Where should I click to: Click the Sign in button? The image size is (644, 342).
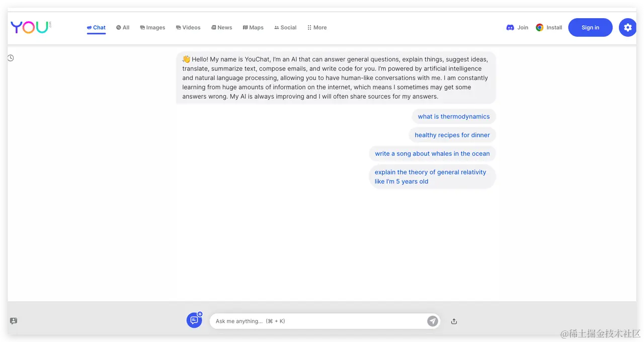pos(590,28)
